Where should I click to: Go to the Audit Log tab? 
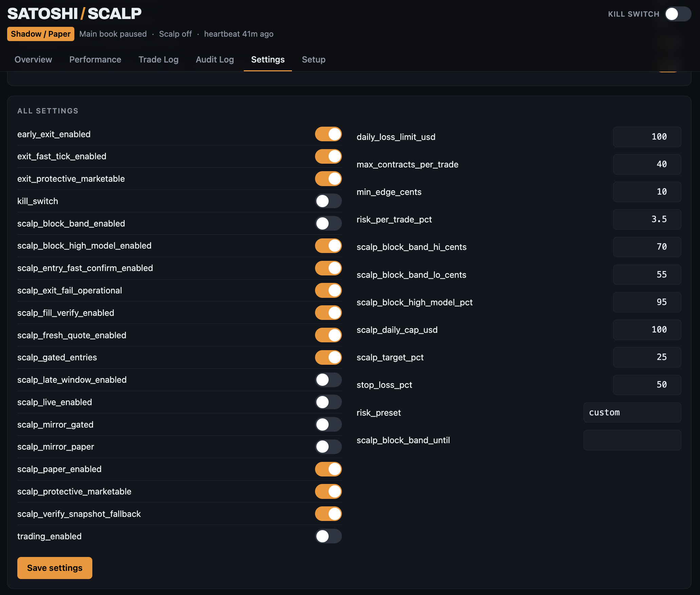tap(215, 59)
